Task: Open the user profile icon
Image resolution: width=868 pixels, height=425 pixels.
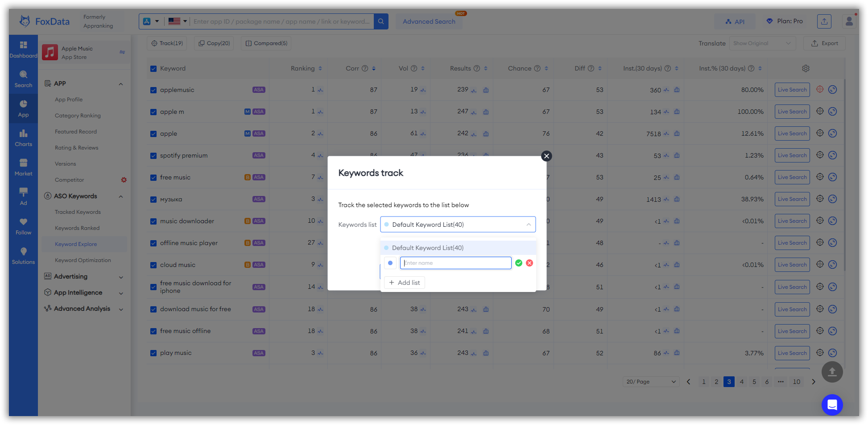Action: click(849, 21)
